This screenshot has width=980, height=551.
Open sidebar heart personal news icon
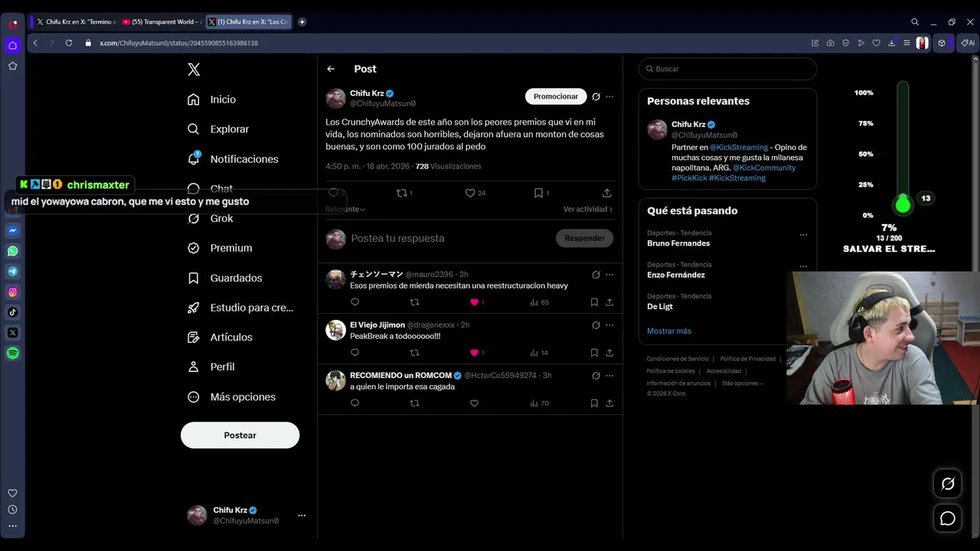click(12, 493)
